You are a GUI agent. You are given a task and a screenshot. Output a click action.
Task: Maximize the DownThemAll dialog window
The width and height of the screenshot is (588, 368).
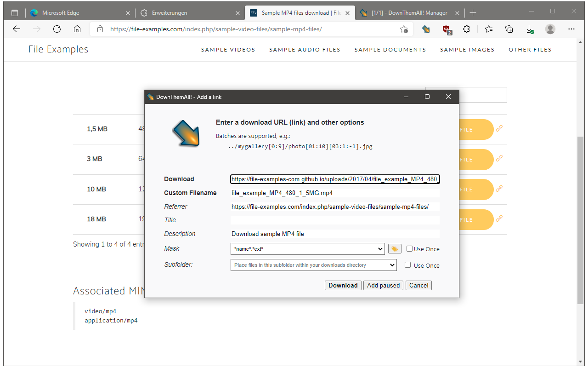coord(427,97)
